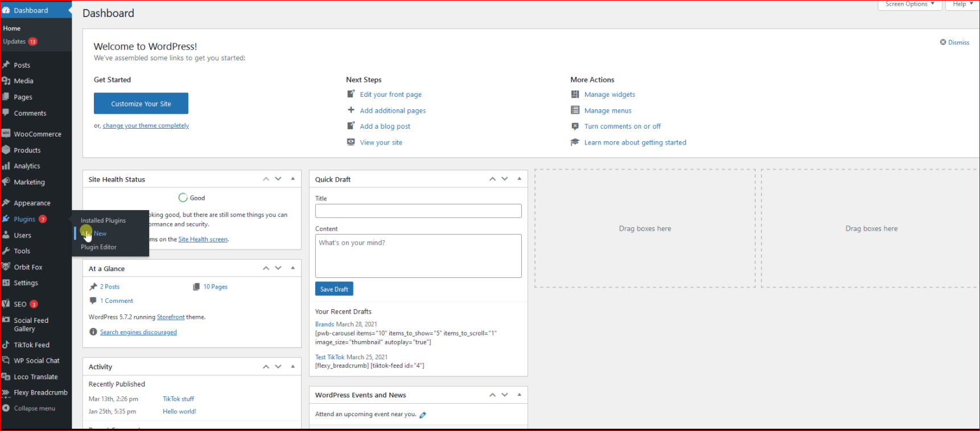Select Plugin Editor from flyout menu

(98, 247)
